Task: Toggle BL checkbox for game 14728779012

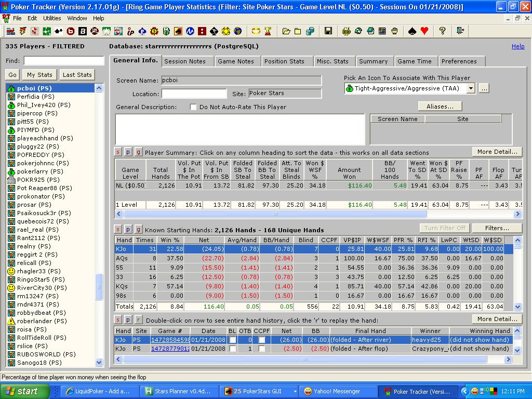Action: click(x=232, y=349)
